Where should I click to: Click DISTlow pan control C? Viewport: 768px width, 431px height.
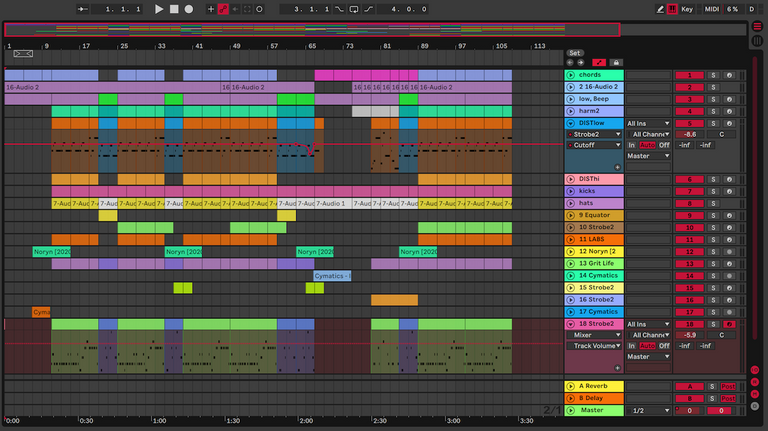721,134
